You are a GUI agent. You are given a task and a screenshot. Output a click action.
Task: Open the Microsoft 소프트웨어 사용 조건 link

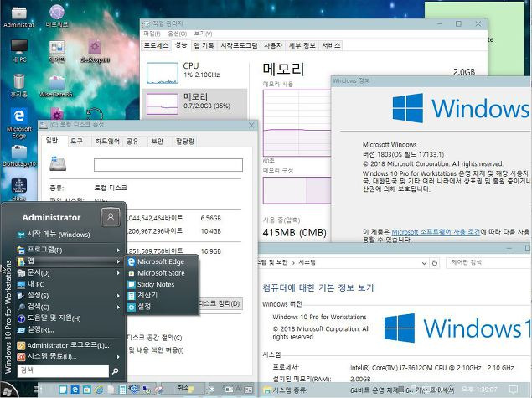coord(436,232)
